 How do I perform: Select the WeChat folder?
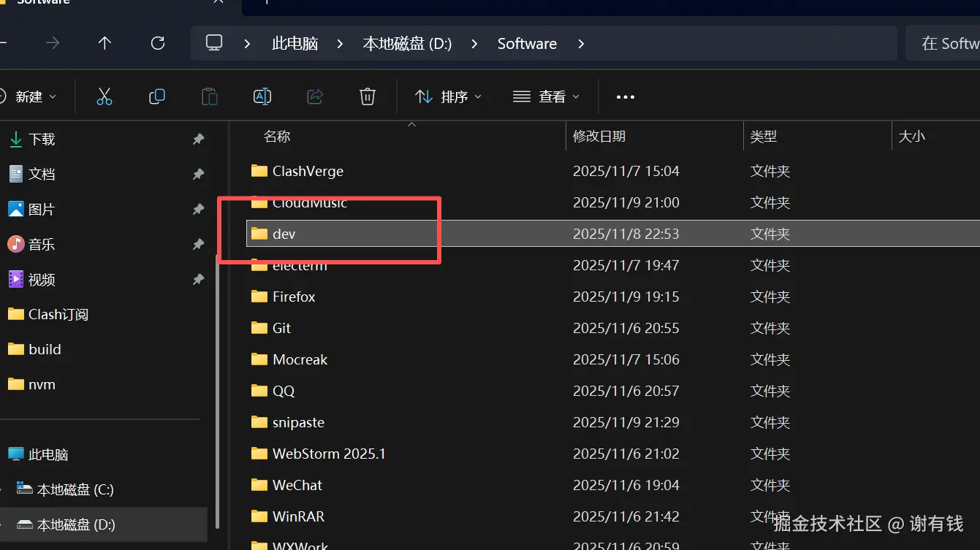tap(297, 485)
